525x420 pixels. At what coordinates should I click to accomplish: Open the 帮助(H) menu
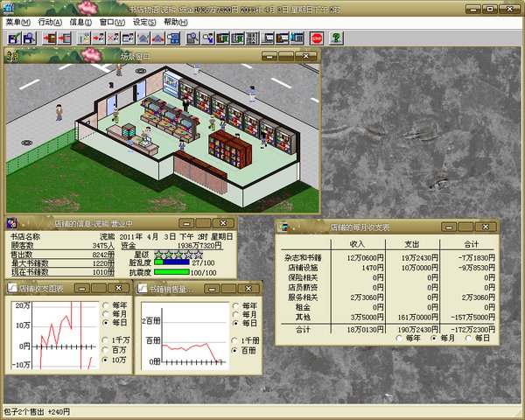[176, 23]
